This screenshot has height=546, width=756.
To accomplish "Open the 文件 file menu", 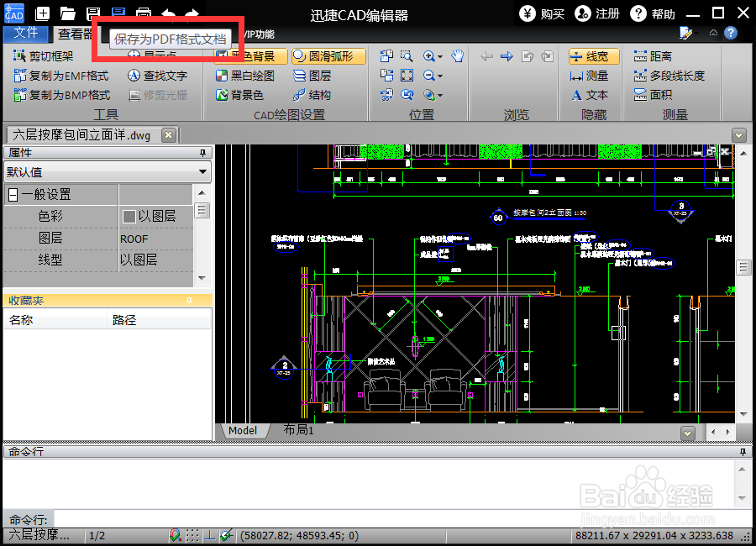I will 25,33.
